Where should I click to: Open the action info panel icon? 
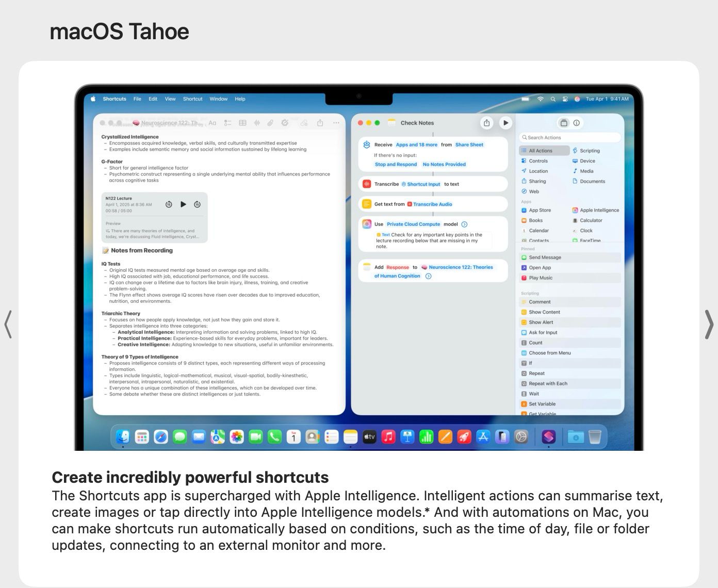pos(577,123)
